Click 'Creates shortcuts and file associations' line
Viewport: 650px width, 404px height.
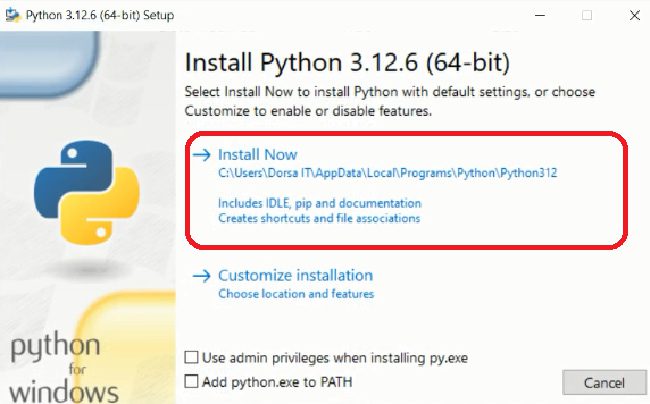(319, 218)
